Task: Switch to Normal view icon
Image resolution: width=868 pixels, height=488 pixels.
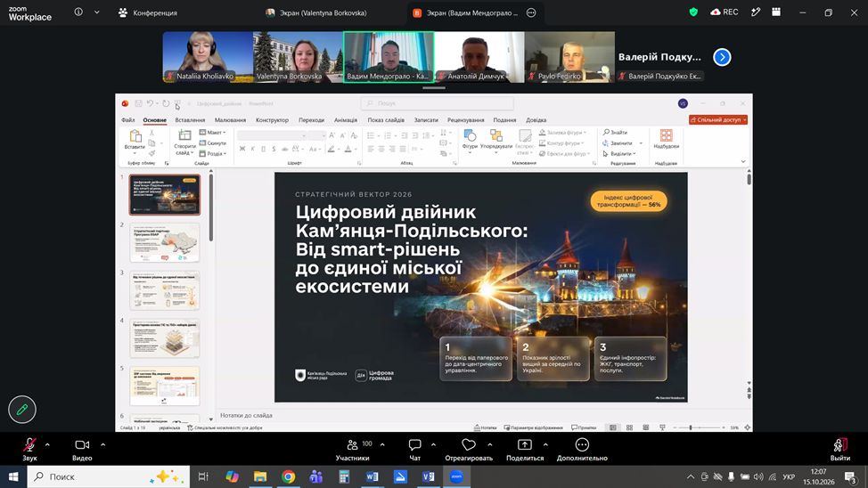Action: click(x=613, y=427)
